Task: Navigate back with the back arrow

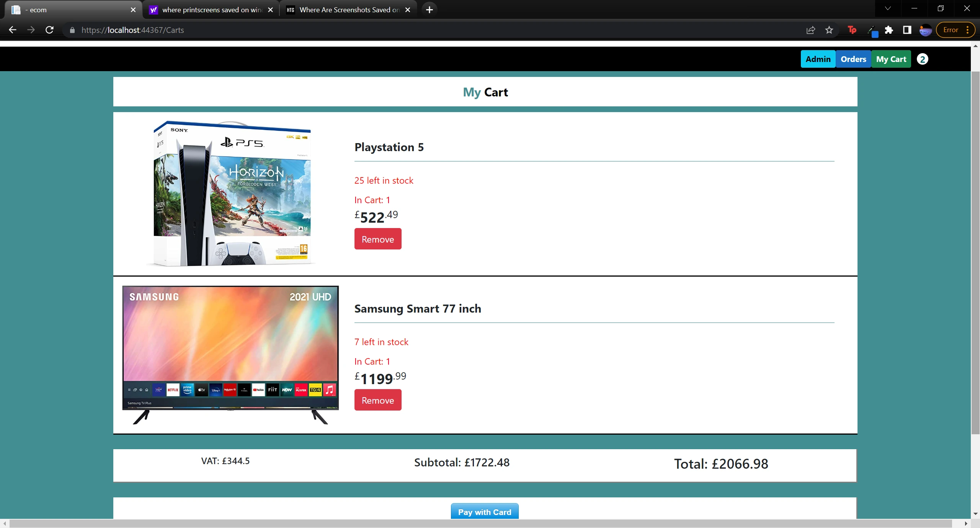Action: click(x=13, y=30)
